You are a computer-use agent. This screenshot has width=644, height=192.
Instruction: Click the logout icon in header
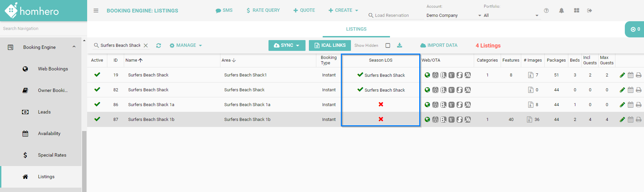click(x=589, y=11)
